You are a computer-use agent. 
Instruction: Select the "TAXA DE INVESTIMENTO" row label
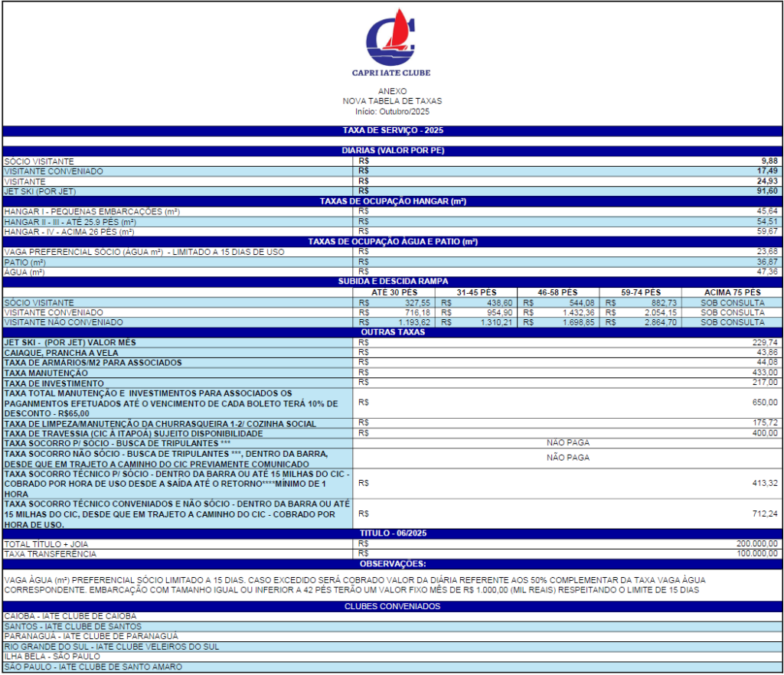click(54, 383)
